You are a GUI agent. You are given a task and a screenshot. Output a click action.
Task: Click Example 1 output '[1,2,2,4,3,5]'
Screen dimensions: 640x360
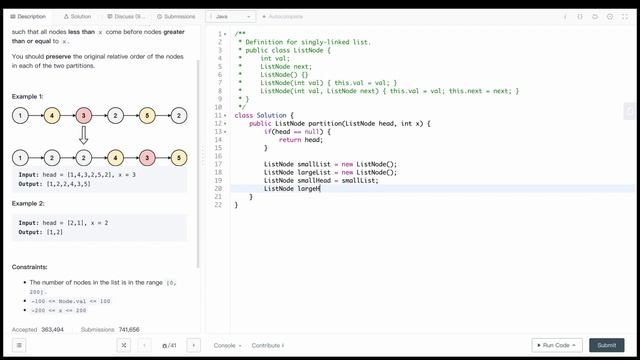(69, 184)
